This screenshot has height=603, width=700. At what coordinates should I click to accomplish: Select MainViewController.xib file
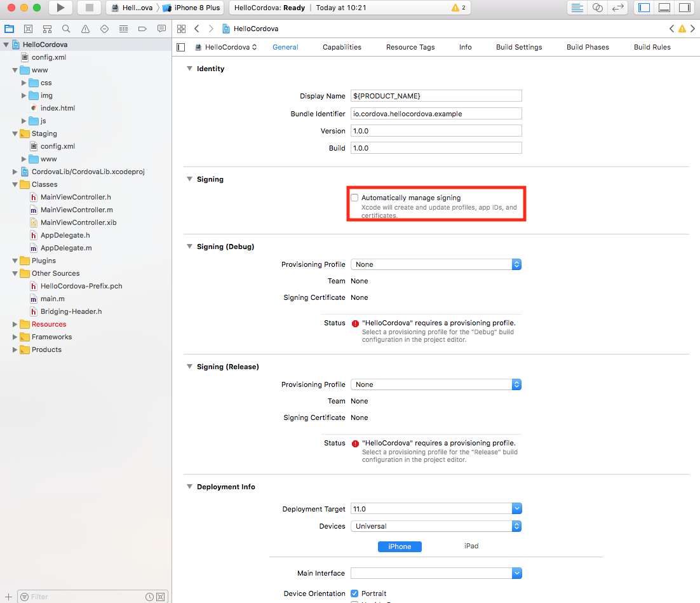point(78,222)
